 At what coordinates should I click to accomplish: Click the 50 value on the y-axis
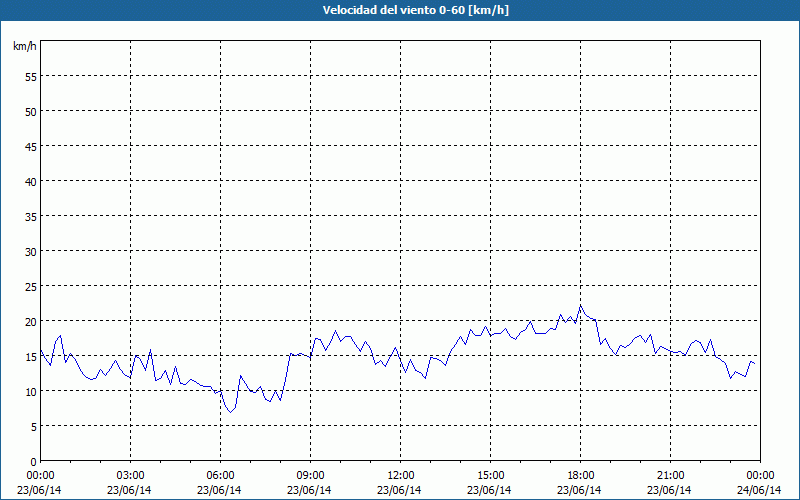click(31, 112)
